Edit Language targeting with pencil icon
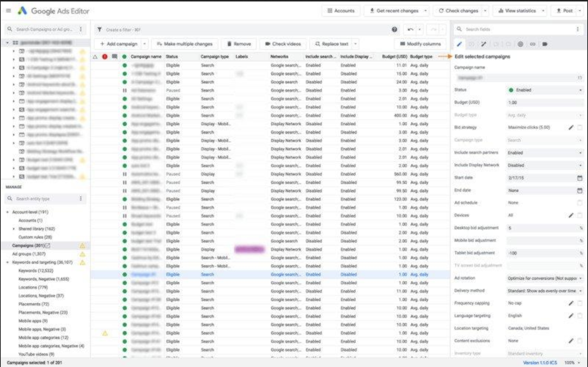This screenshot has width=588, height=367. 571,316
